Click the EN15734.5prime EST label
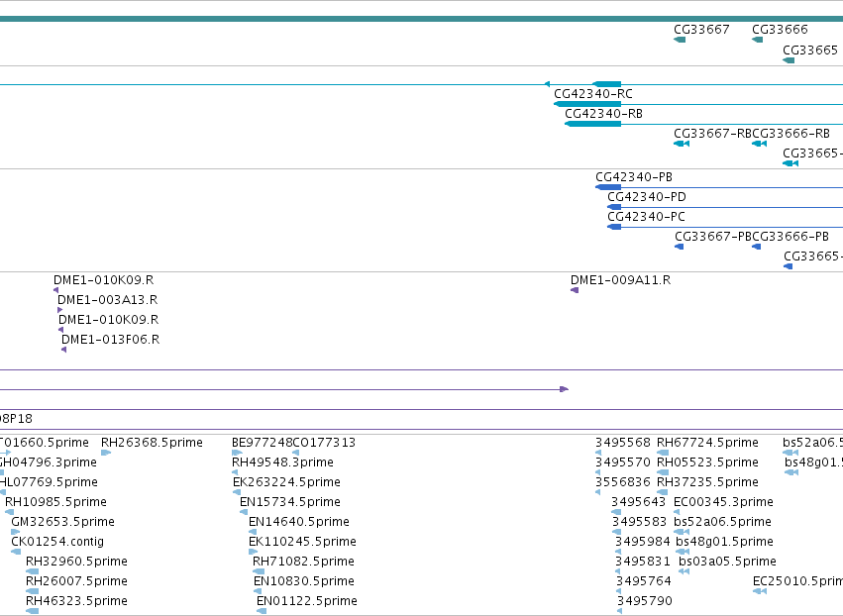This screenshot has height=616, width=843. click(290, 502)
